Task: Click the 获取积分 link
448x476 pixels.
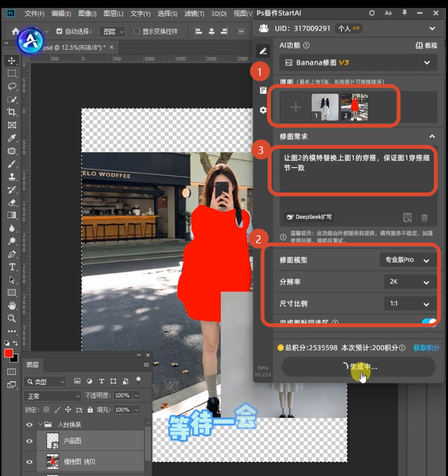Action: pos(426,348)
